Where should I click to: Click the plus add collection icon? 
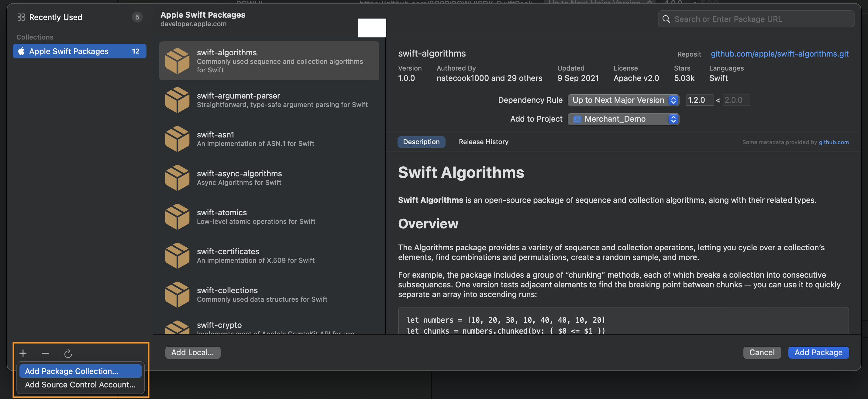(23, 353)
